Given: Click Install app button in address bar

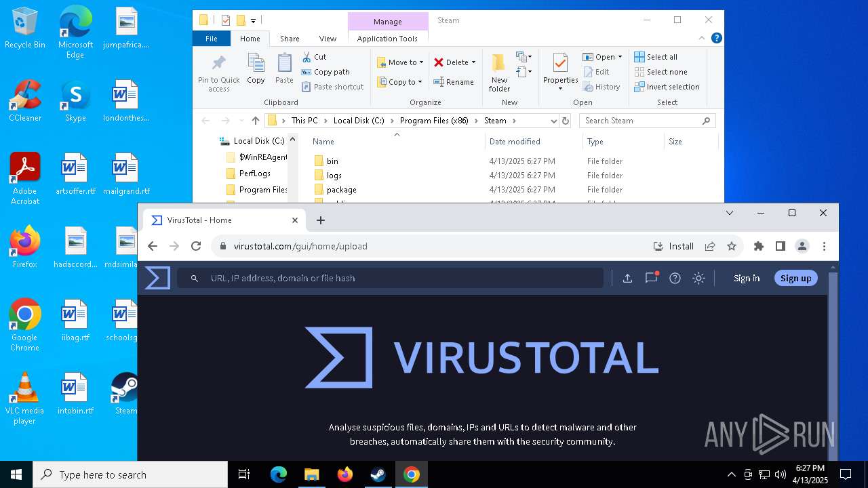Looking at the screenshot, I should pos(673,246).
